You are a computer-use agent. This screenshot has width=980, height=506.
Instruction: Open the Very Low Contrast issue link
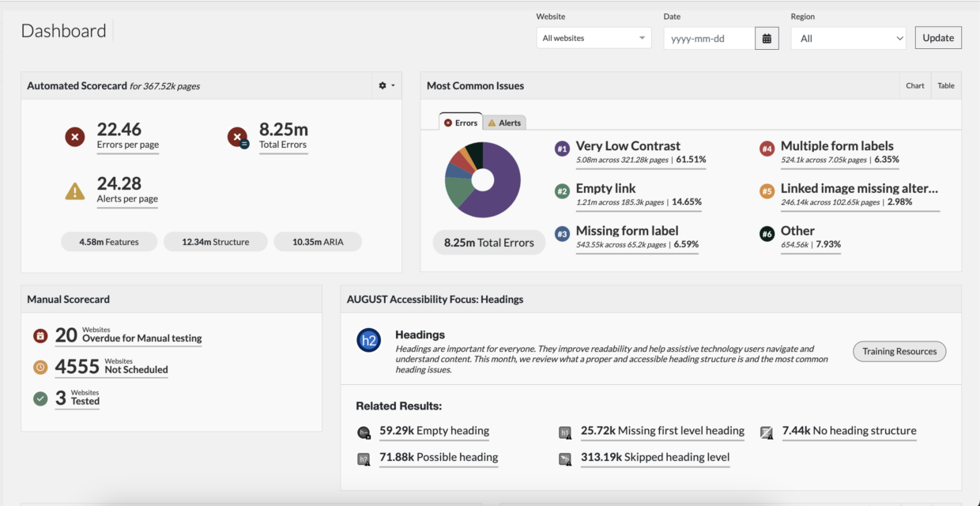click(x=627, y=146)
